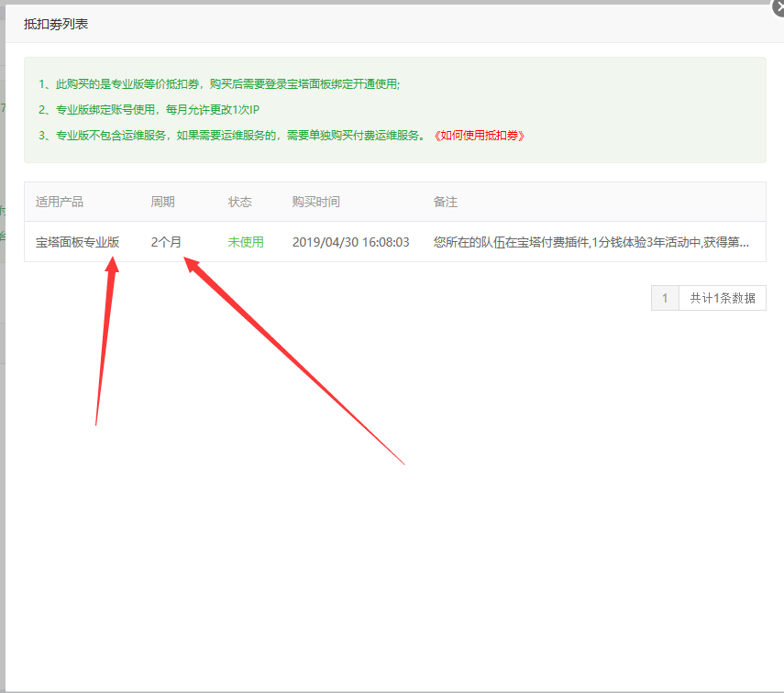Click the 未使用 status cell
Viewport: 784px width, 693px height.
246,242
